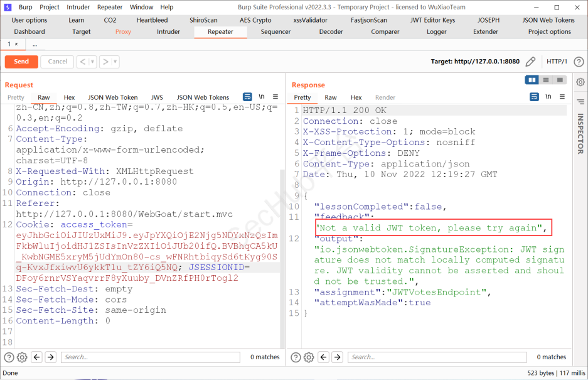588x380 pixels.
Task: Click the orange Send button
Action: [x=21, y=62]
